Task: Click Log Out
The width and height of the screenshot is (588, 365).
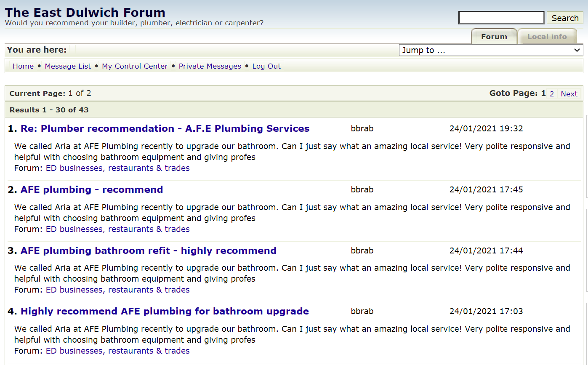Action: tap(266, 66)
